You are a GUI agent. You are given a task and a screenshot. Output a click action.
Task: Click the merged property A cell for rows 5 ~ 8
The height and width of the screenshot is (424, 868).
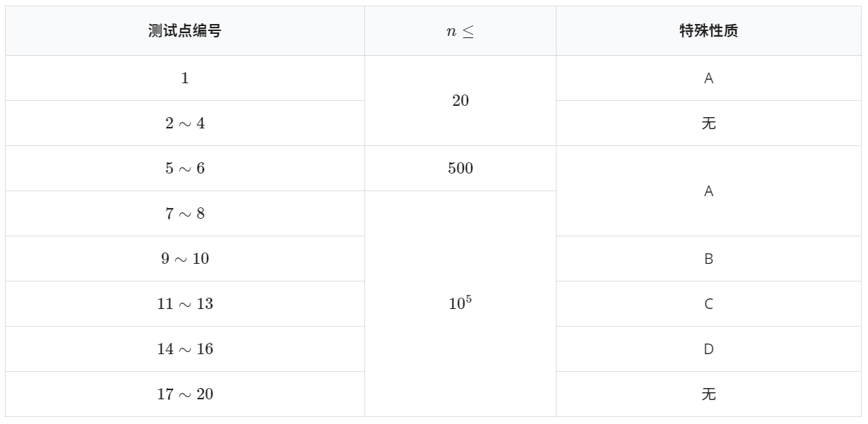click(x=709, y=191)
